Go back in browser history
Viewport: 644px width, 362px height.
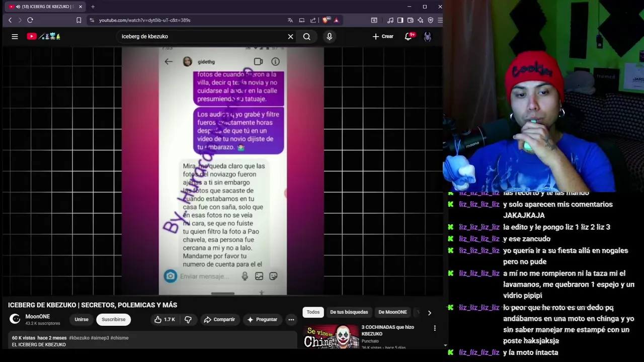(x=10, y=20)
